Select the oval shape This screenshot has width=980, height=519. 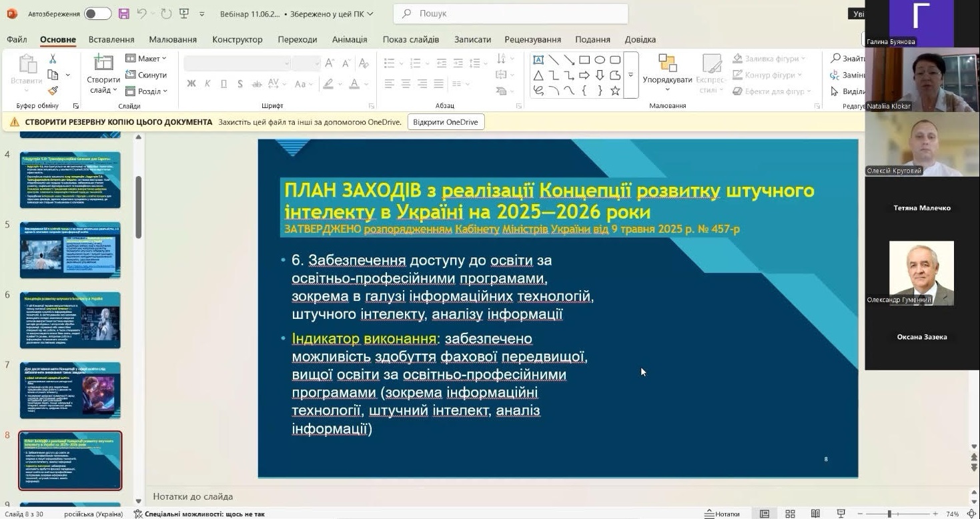[600, 59]
